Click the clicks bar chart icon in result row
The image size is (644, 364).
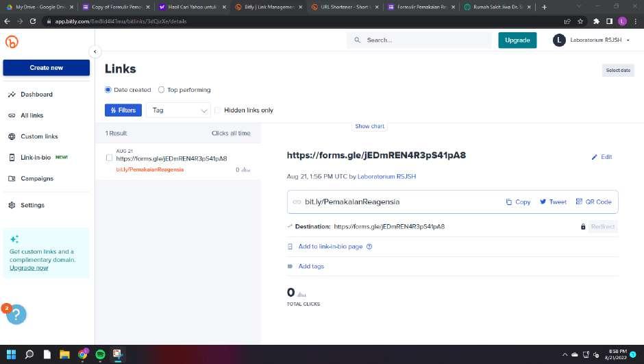pyautogui.click(x=246, y=170)
